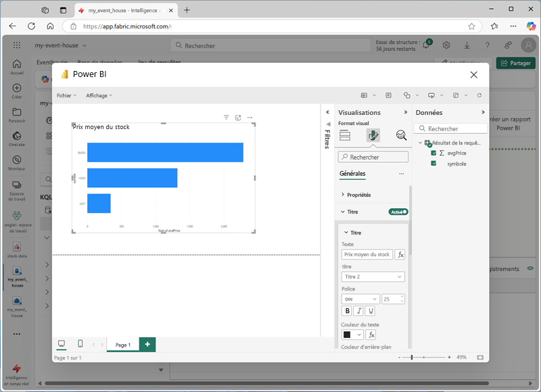Image resolution: width=541 pixels, height=392 pixels.
Task: Open chart more options ellipsis
Action: click(x=250, y=118)
